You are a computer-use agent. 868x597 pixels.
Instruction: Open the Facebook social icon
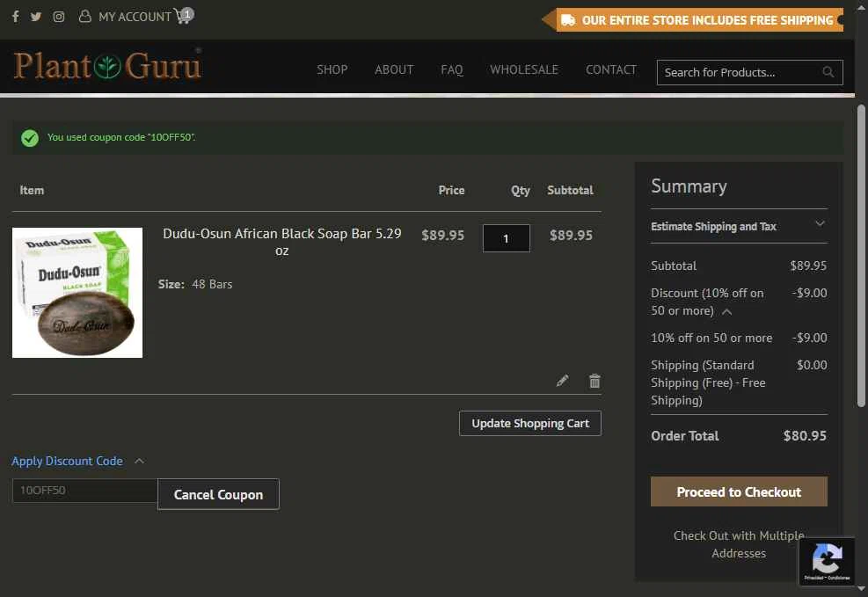tap(16, 17)
